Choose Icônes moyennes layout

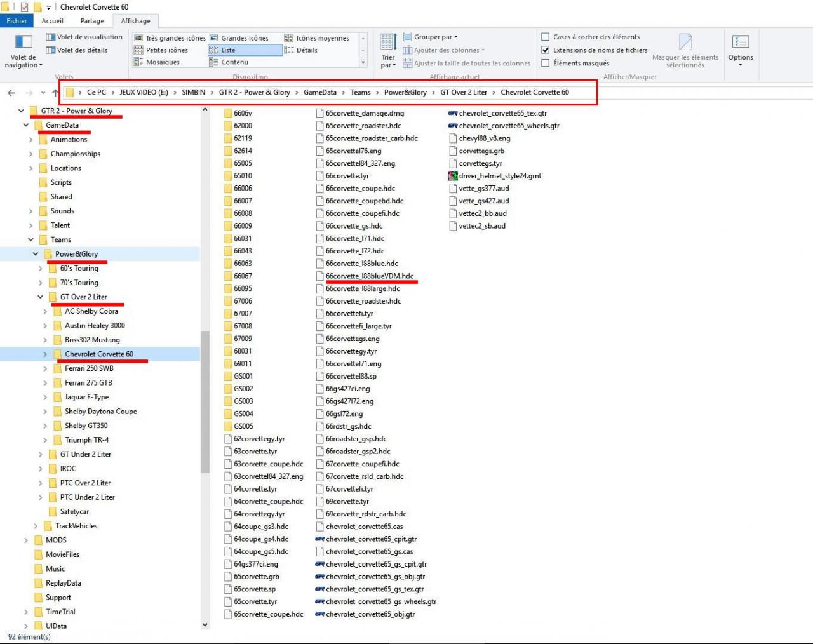[x=317, y=38]
